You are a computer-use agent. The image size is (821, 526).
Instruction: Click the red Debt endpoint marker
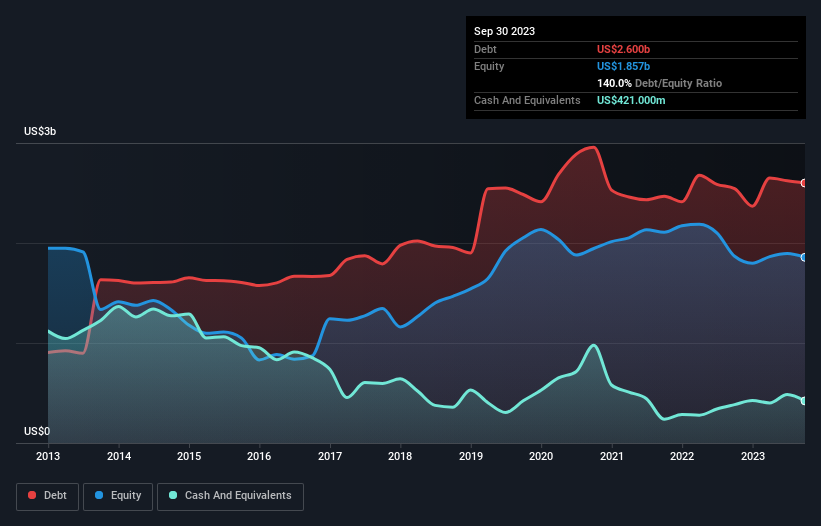coord(804,183)
